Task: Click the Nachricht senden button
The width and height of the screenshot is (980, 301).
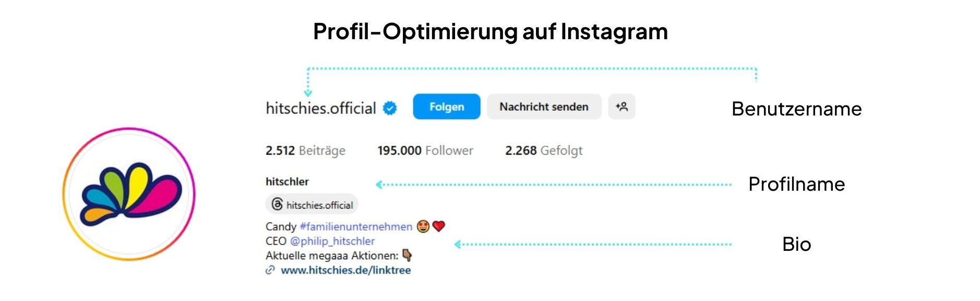Action: point(544,107)
